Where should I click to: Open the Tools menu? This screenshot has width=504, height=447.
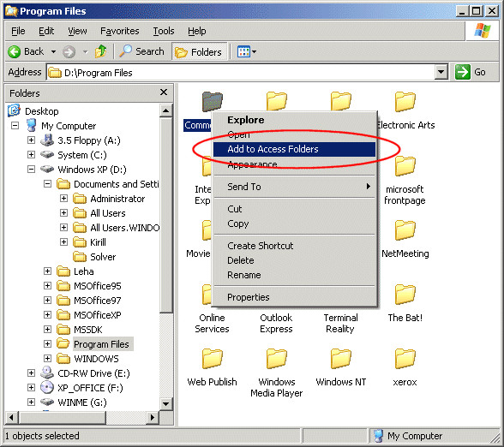[x=163, y=31]
